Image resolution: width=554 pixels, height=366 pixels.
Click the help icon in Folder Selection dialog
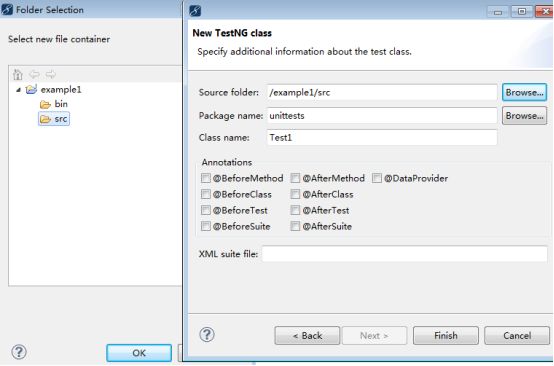(19, 352)
